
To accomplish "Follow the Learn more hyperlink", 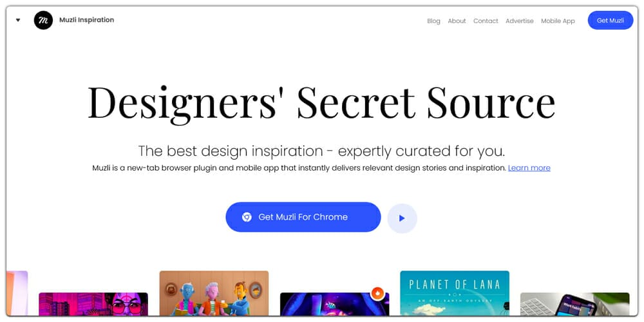I will coord(529,168).
